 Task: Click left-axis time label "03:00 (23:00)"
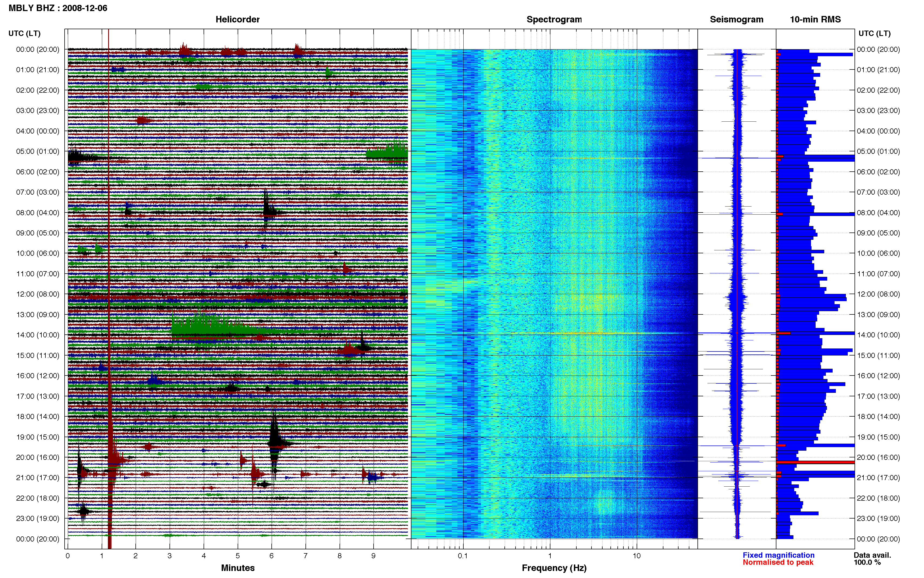pos(38,111)
